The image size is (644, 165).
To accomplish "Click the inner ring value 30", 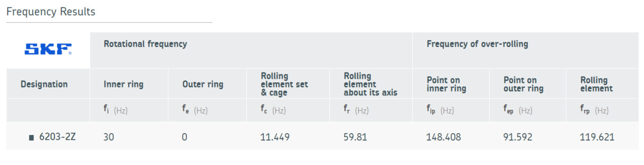I will coord(109,137).
